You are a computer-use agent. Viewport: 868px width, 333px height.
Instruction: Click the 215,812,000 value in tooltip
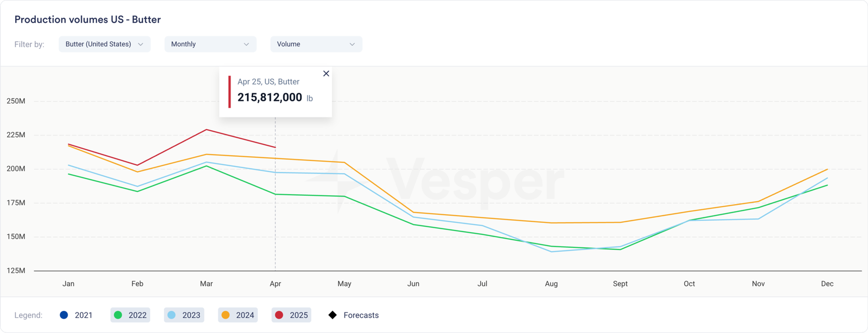270,98
